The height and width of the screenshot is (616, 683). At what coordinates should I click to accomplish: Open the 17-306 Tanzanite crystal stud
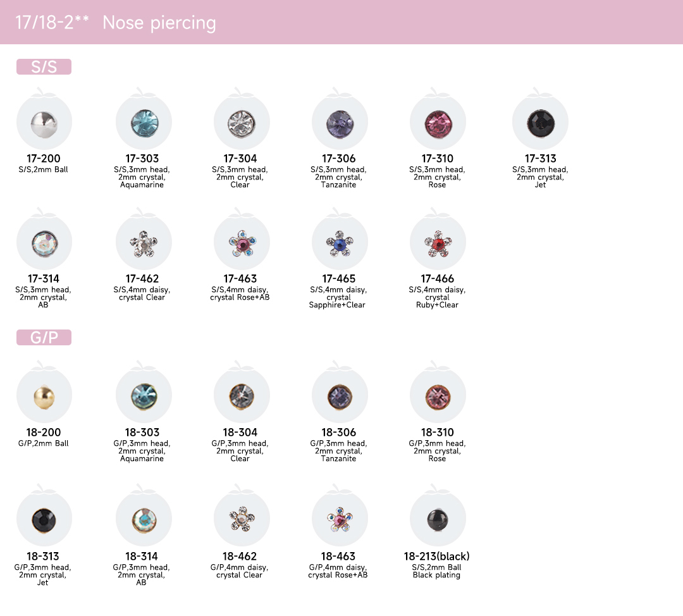[340, 123]
